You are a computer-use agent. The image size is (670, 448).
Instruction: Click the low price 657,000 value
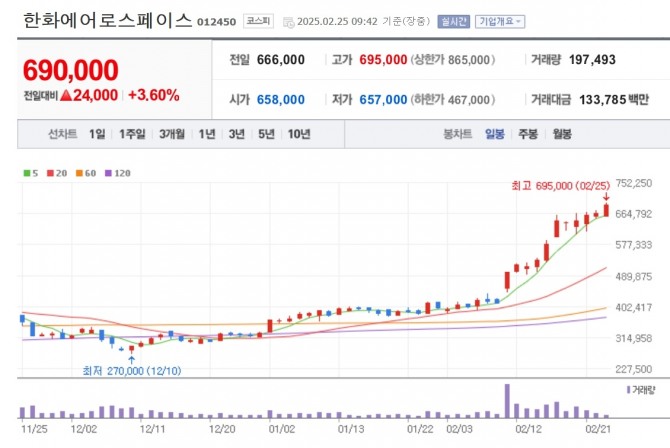click(x=383, y=100)
